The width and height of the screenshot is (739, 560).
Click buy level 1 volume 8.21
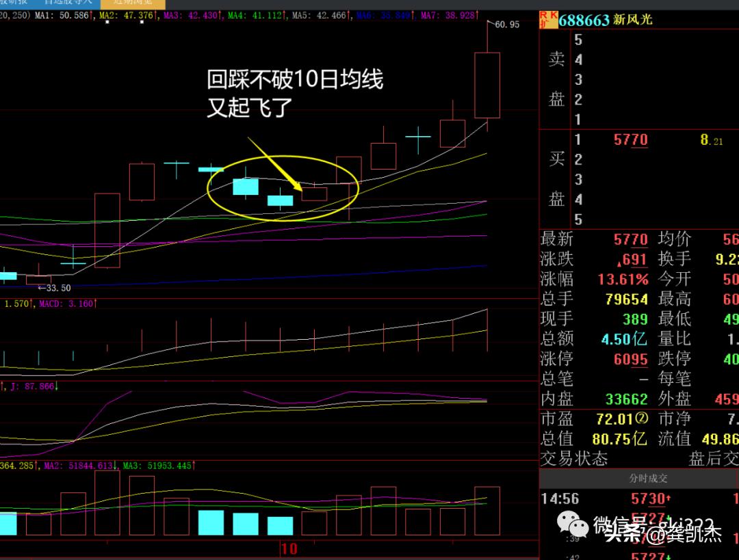[x=711, y=140]
